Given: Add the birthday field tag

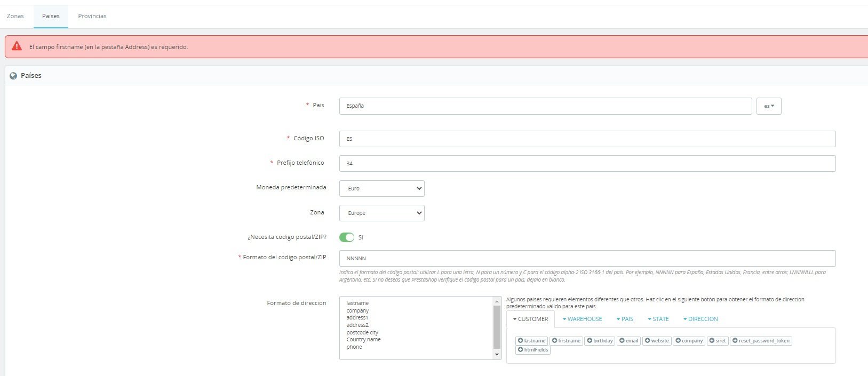Looking at the screenshot, I should point(600,341).
